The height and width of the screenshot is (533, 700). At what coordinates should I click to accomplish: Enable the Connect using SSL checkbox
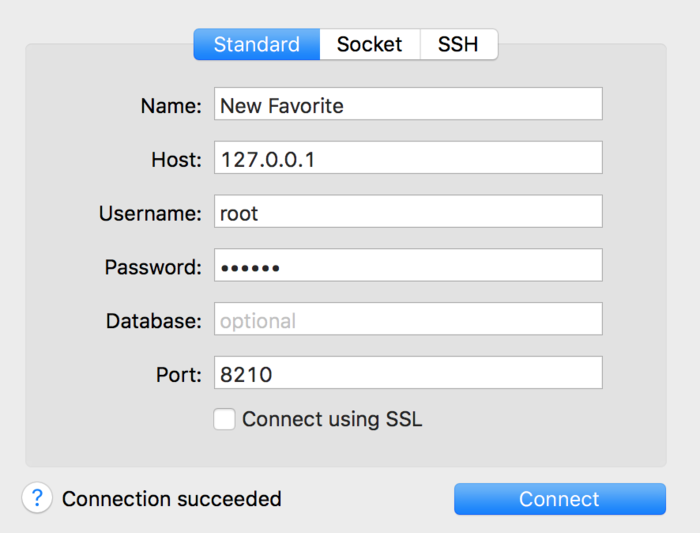click(225, 419)
